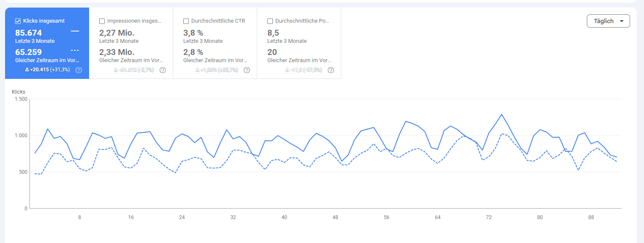Click x-axis day label 64

(x=438, y=217)
